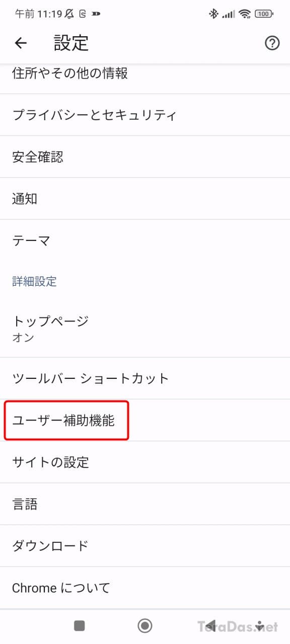Open 言語 settings
This screenshot has height=644, width=290.
145,504
